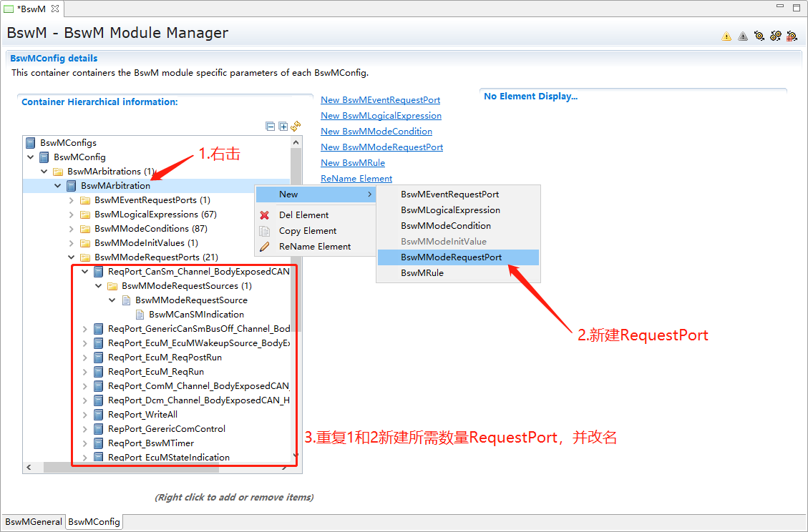Collapse the BswMModeRequestPorts (21) folder

point(72,257)
